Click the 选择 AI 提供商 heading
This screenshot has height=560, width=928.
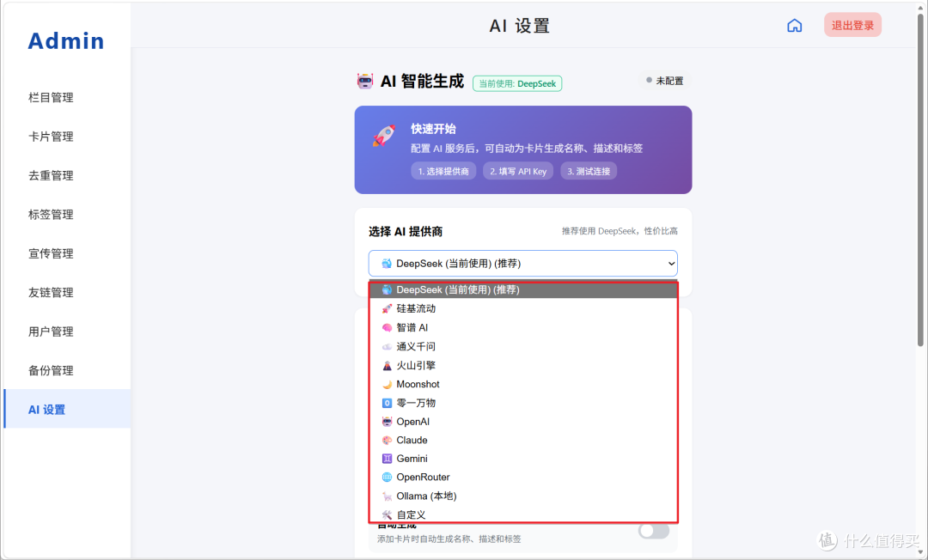click(406, 232)
